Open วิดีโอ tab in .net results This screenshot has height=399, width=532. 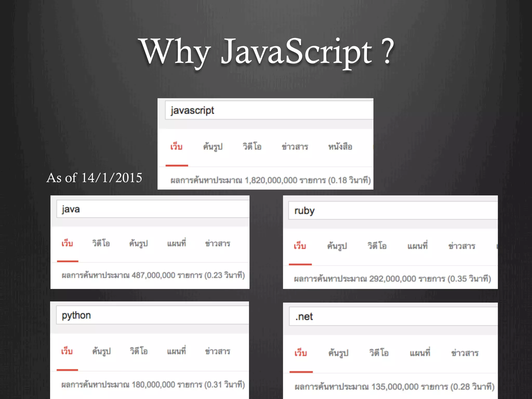coord(379,353)
